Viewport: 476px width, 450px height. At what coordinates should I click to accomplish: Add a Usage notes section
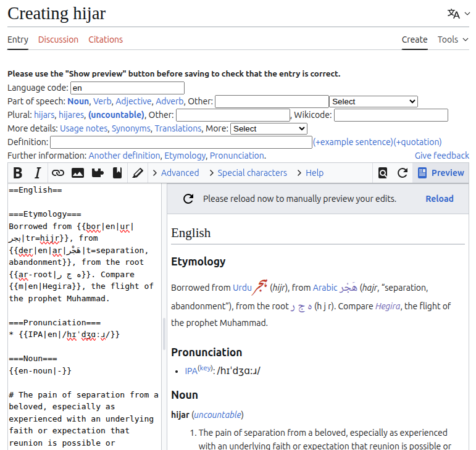84,128
